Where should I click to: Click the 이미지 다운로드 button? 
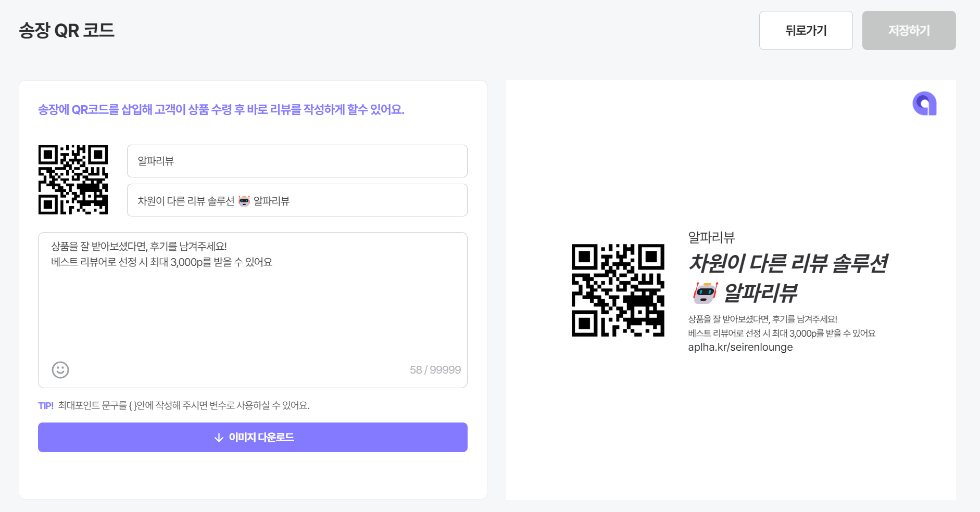click(253, 438)
